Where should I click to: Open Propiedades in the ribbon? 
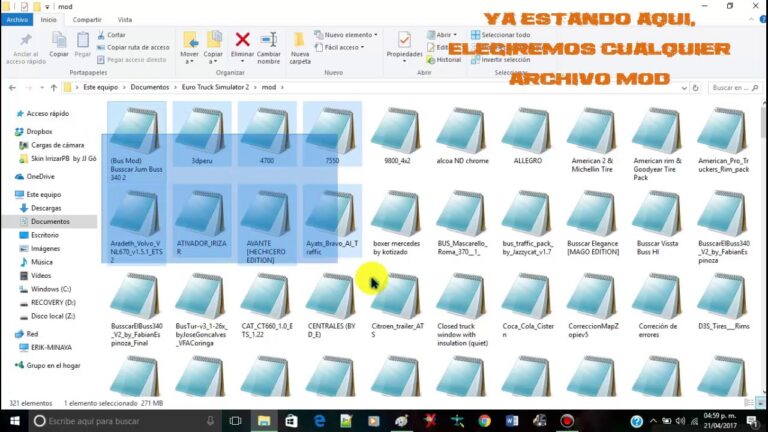(404, 47)
